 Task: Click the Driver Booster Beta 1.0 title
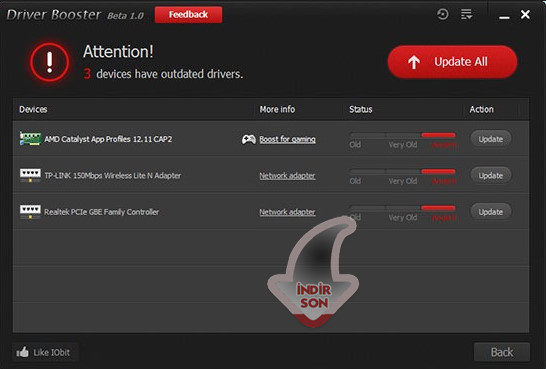pos(75,15)
